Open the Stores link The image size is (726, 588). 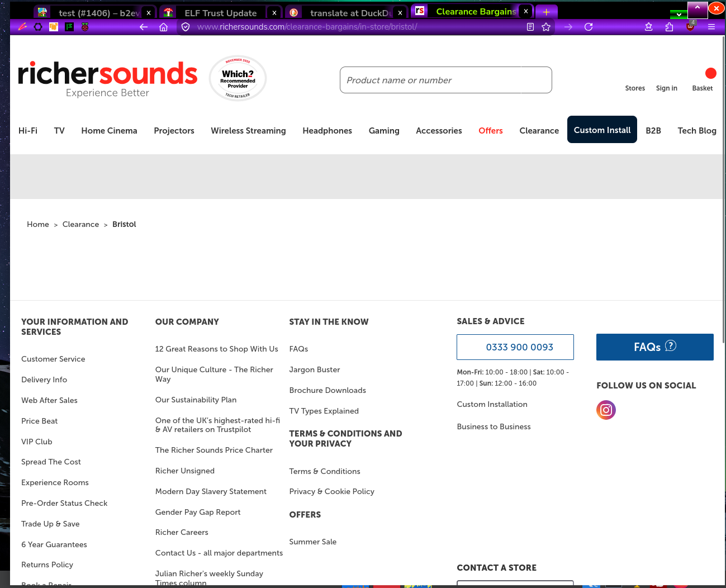(635, 88)
